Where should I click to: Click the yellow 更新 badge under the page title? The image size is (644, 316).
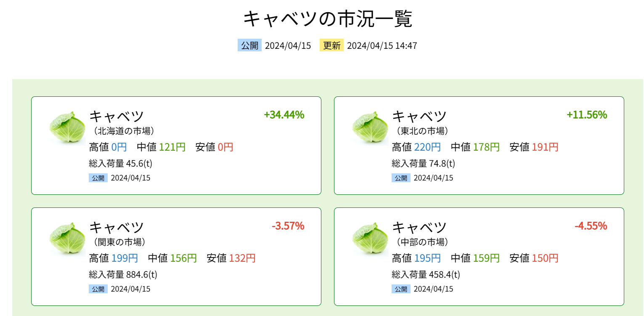point(331,45)
